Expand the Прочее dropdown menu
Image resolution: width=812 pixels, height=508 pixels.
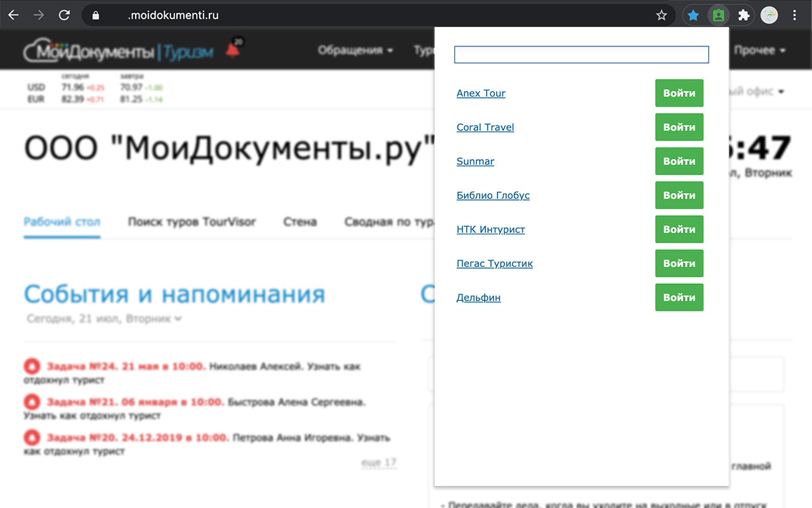[x=760, y=50]
